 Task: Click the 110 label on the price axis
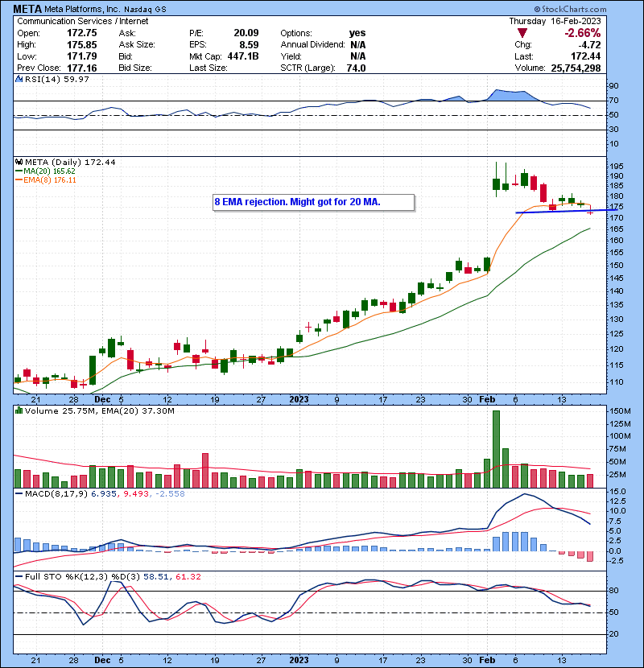(617, 382)
